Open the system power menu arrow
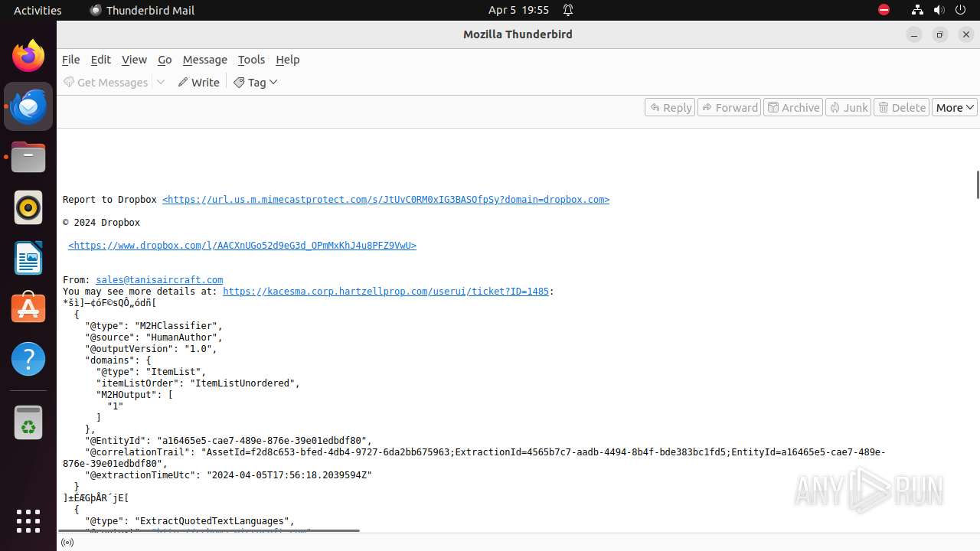Screen dimensions: 980x551 point(960,10)
